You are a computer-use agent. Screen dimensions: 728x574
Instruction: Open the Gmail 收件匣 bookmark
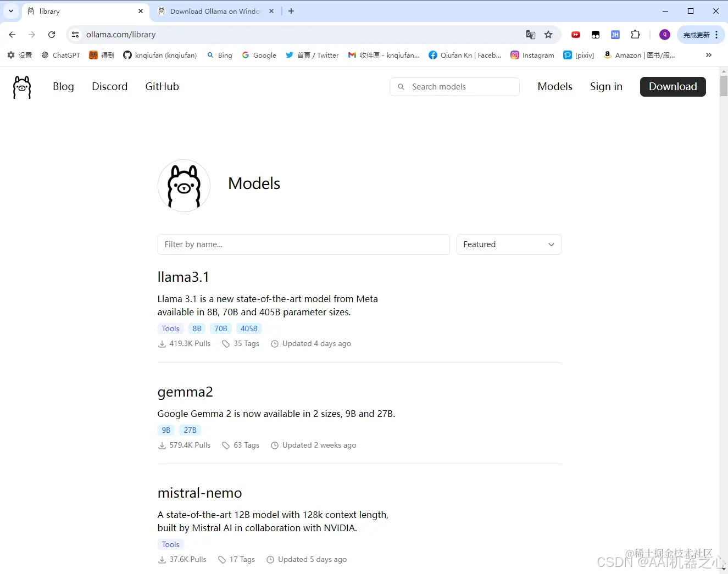click(384, 55)
